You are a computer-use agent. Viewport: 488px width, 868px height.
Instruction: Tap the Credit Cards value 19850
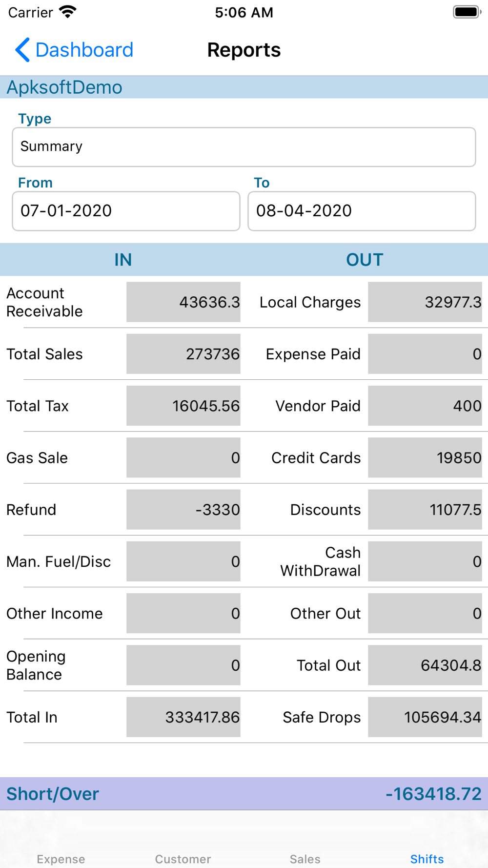tap(425, 457)
